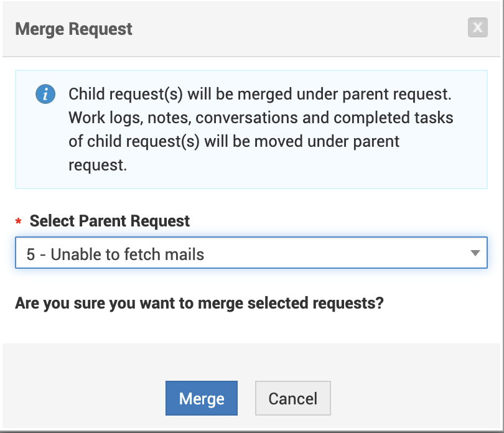Screen dimensions: 504x433
Task: Click the dropdown arrow of Select Parent Request
Action: click(x=475, y=253)
